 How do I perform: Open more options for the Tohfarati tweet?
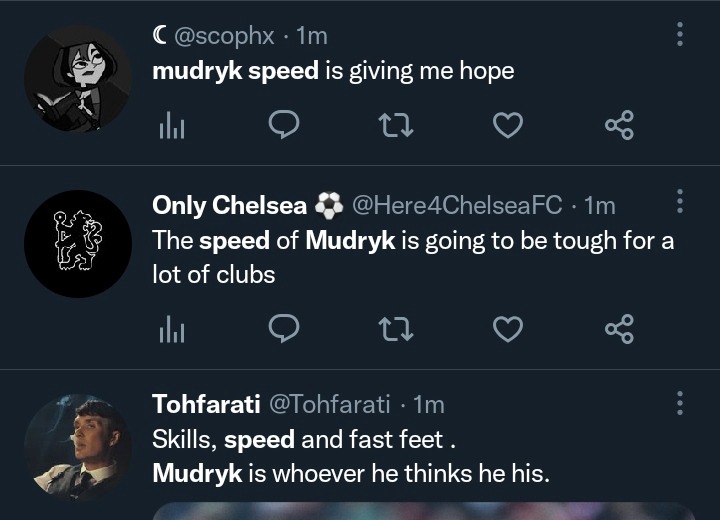[x=680, y=403]
